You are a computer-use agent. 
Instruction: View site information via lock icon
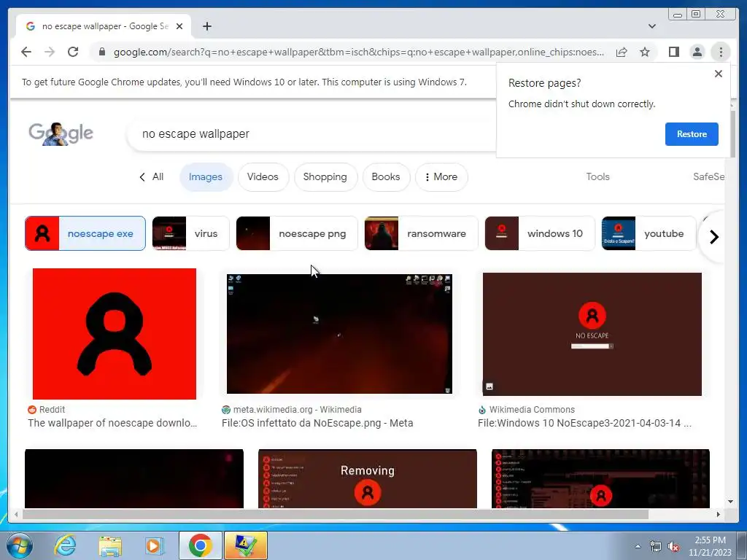(x=102, y=52)
